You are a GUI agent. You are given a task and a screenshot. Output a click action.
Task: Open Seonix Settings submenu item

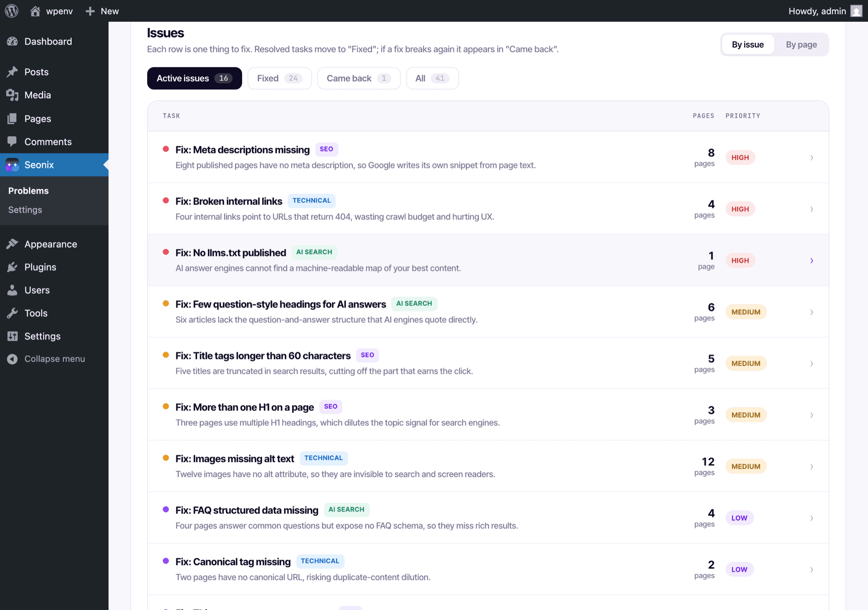tap(25, 210)
